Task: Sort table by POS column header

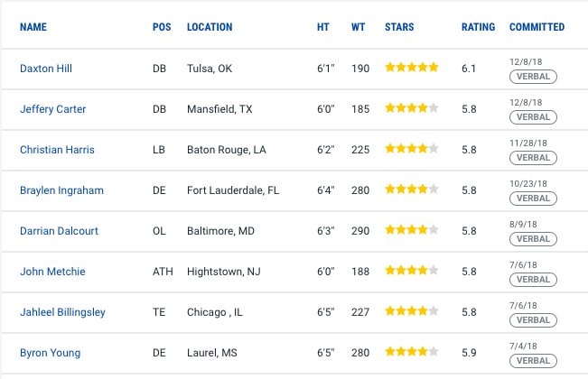Action: point(162,27)
